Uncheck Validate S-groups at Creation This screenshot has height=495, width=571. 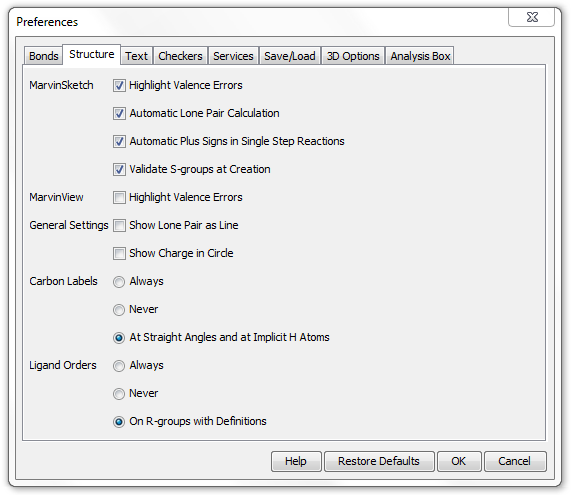pyautogui.click(x=119, y=169)
